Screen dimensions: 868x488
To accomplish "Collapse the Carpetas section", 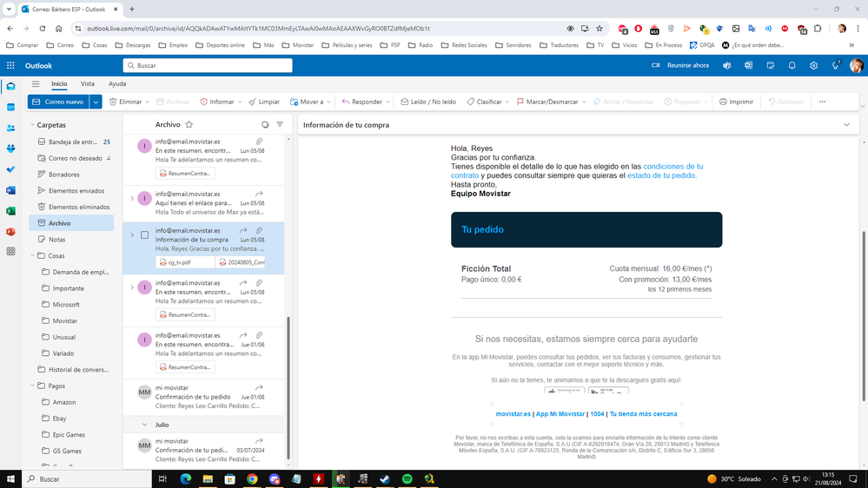I will [33, 125].
